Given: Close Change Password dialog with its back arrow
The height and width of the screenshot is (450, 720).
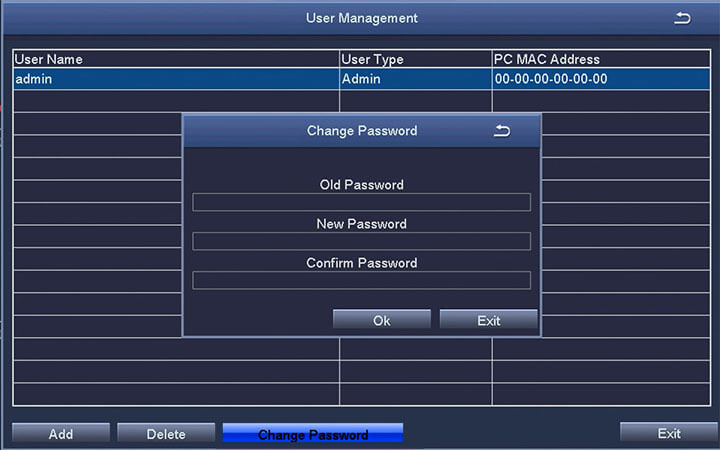Looking at the screenshot, I should click(502, 131).
